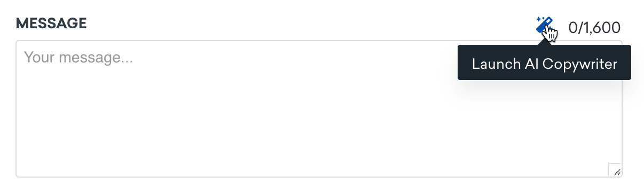Click the textarea's bottom-corner resize handle icon
The image size is (644, 192).
point(617,172)
